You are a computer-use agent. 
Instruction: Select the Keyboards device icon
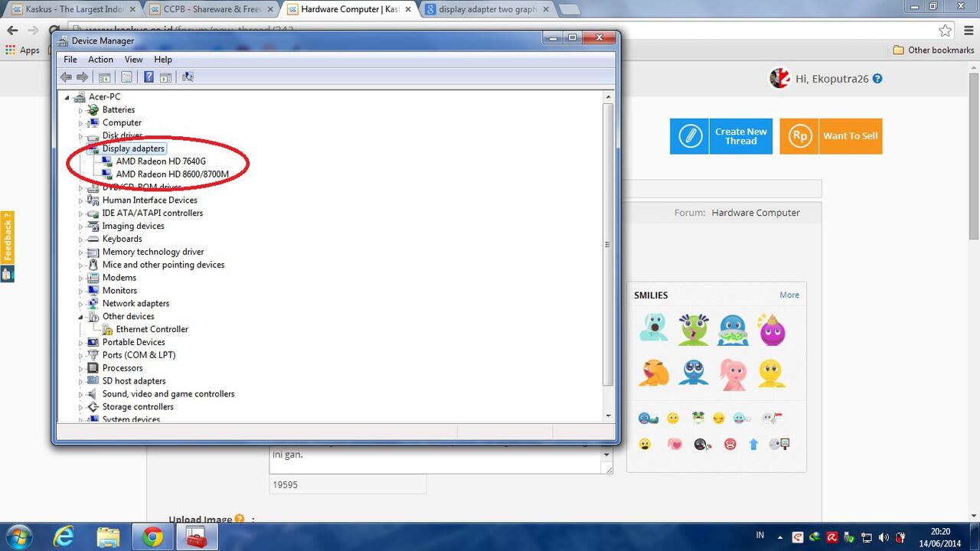93,239
